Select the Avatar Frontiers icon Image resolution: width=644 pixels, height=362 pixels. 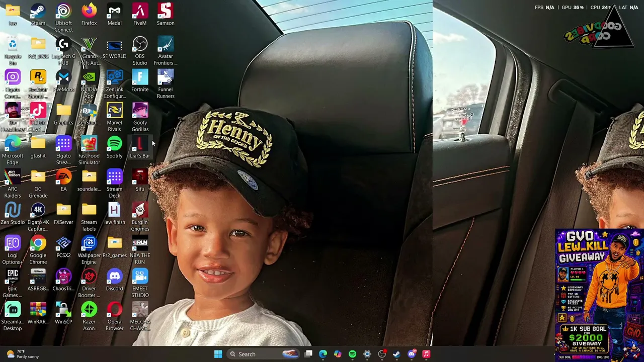(x=166, y=51)
